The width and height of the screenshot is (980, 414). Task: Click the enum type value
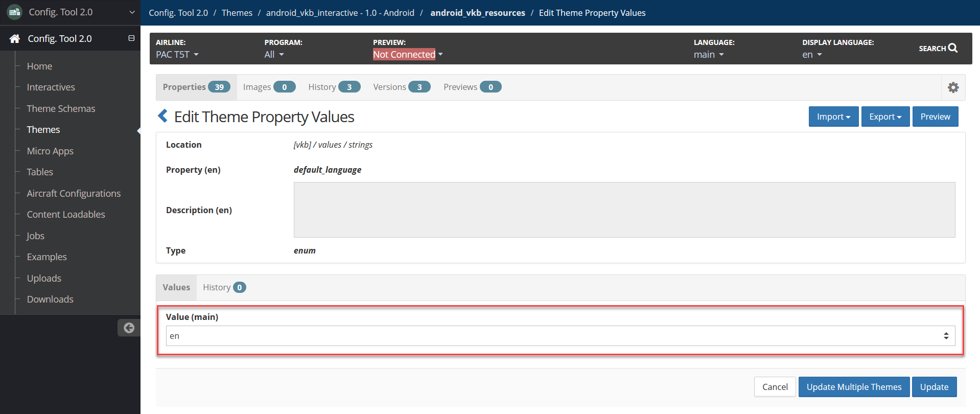click(x=305, y=250)
